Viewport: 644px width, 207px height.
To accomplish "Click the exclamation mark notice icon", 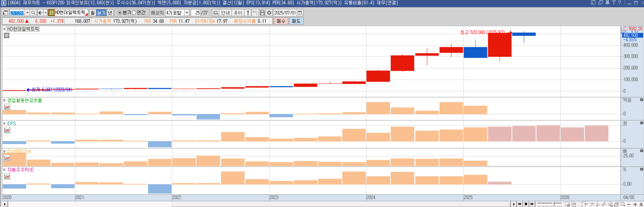I will tap(248, 13).
